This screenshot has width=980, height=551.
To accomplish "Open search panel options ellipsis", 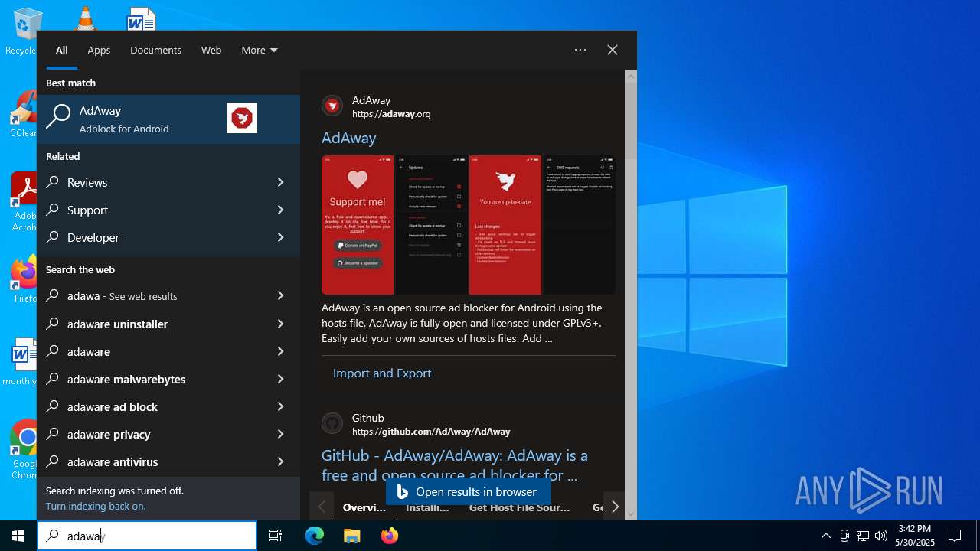I will point(580,50).
